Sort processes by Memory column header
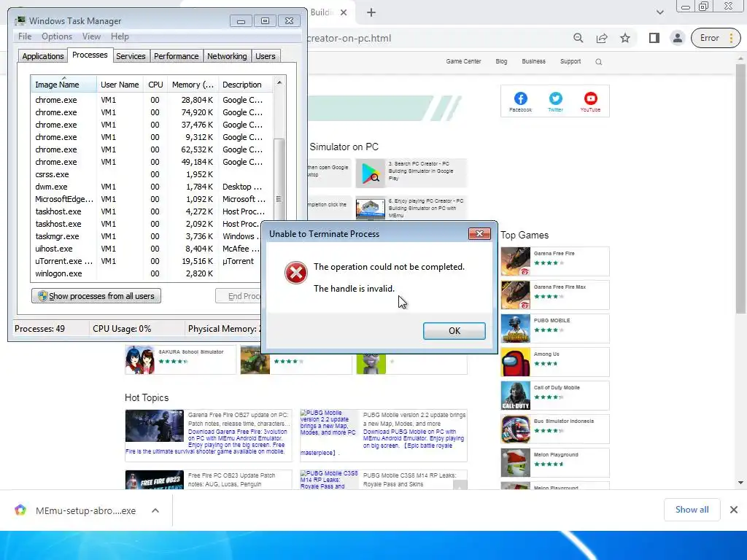 [x=193, y=85]
